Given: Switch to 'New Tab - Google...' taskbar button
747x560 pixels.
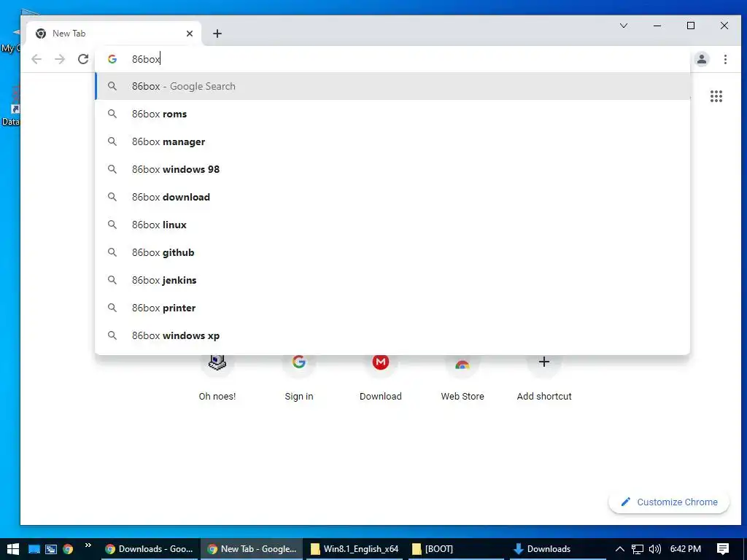Looking at the screenshot, I should click(252, 549).
